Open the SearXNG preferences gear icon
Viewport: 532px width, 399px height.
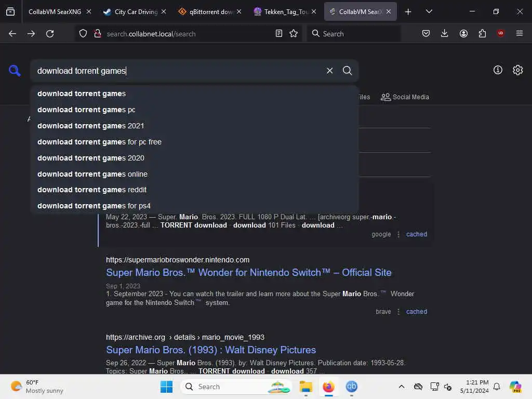pos(518,70)
